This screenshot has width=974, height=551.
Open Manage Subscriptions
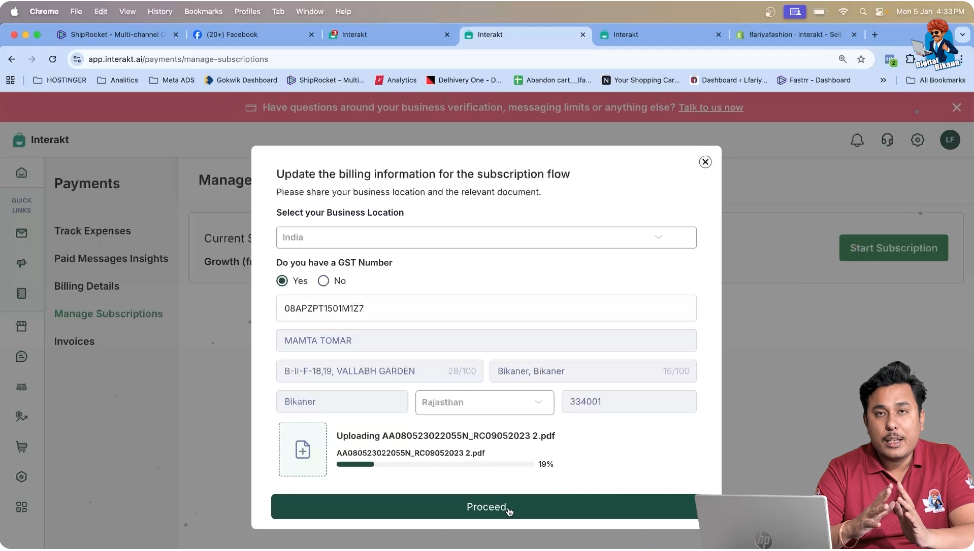click(x=108, y=314)
